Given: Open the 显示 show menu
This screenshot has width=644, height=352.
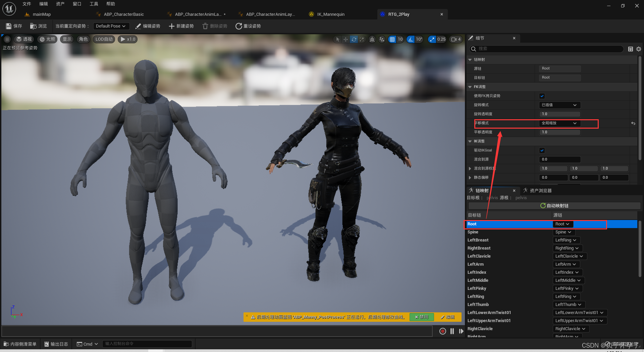Looking at the screenshot, I should click(67, 39).
